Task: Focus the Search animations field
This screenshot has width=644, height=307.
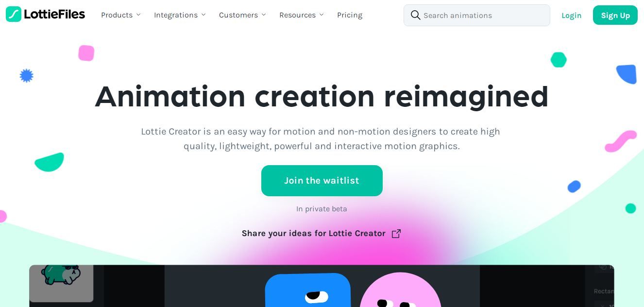Action: coord(477,15)
